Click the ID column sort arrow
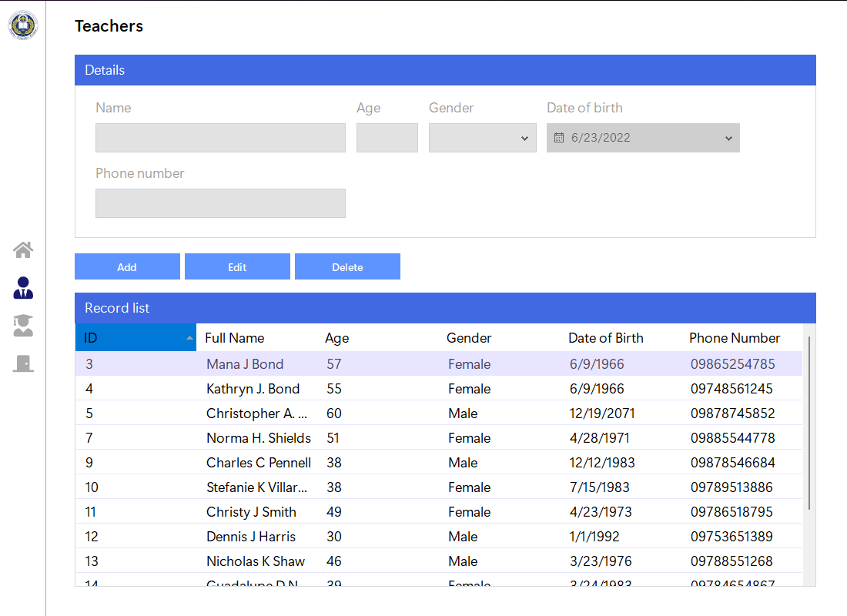Screen dimensions: 847x616 [189, 338]
